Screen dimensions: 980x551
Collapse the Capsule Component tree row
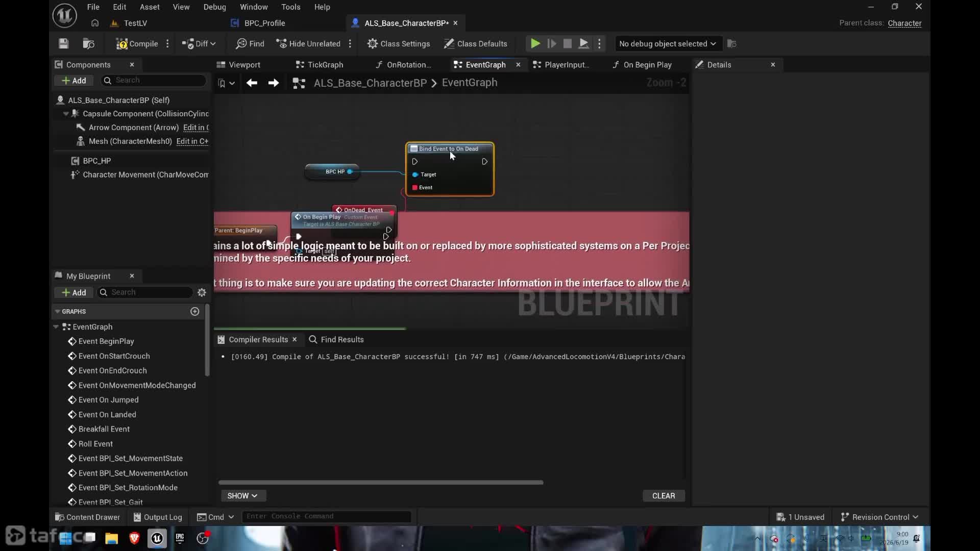[66, 114]
